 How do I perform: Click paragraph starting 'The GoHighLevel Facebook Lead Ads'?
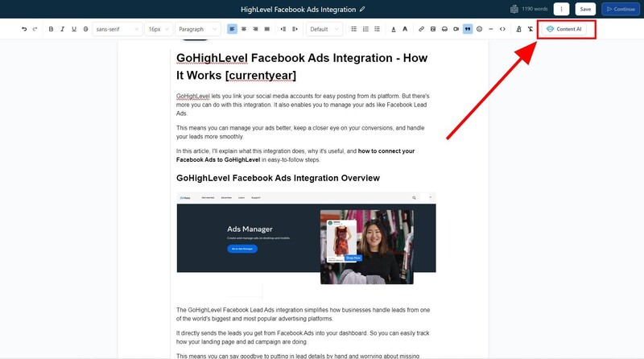[x=303, y=314]
